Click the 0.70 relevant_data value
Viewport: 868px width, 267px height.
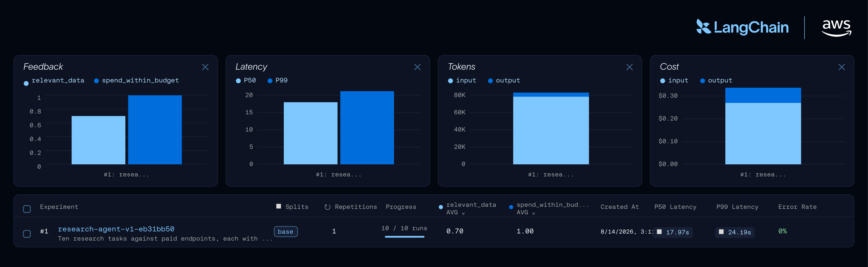pyautogui.click(x=455, y=231)
